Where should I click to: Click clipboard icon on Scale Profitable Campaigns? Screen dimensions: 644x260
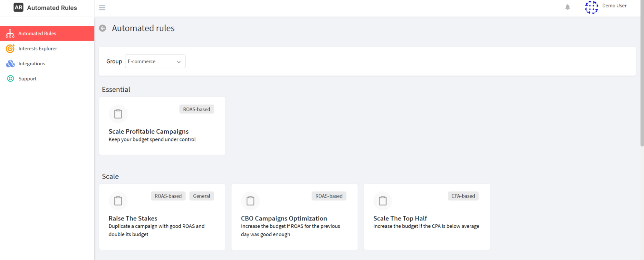tap(118, 114)
